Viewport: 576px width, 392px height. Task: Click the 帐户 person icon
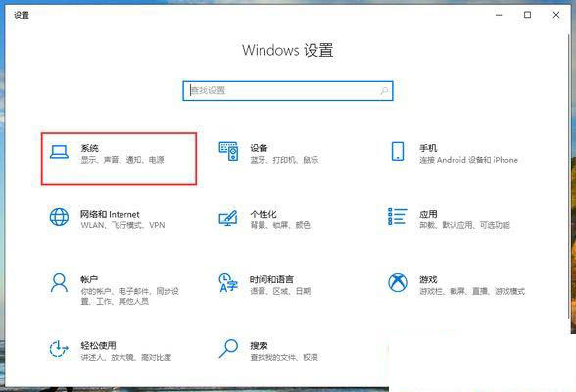[x=59, y=282]
